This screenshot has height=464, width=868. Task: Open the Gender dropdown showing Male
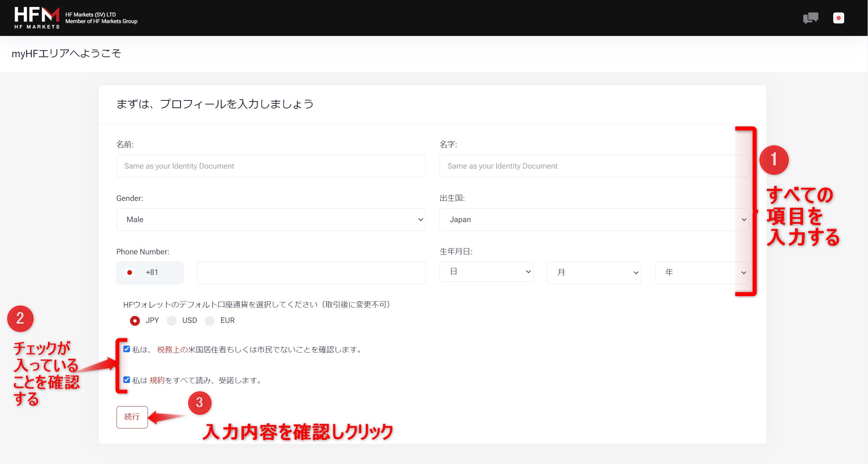pyautogui.click(x=271, y=220)
